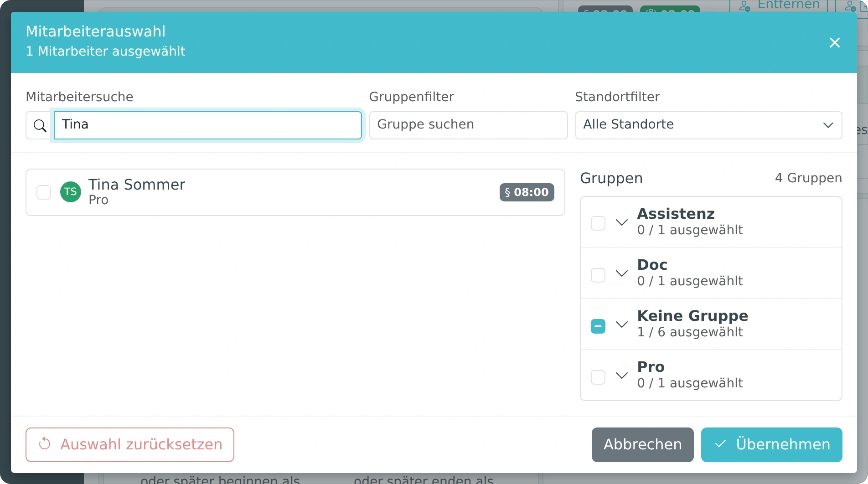Select the Doc group checkbox
Viewport: 868px width, 484px height.
[598, 275]
